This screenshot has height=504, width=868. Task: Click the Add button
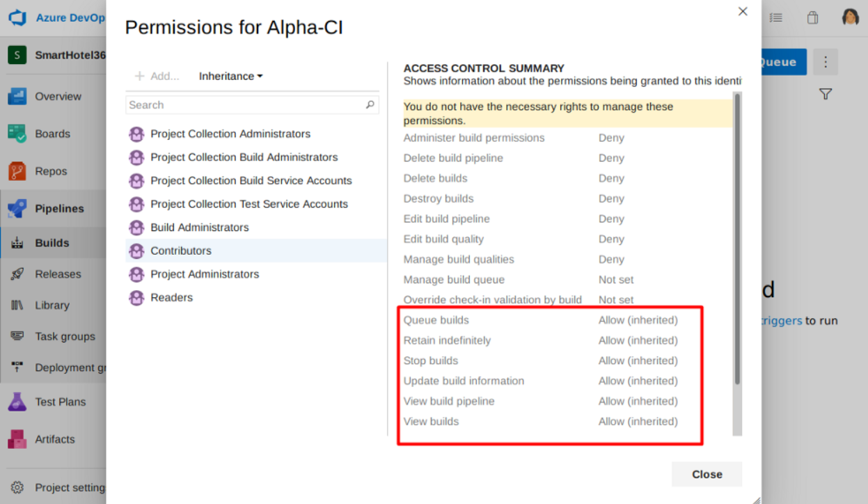click(x=157, y=76)
